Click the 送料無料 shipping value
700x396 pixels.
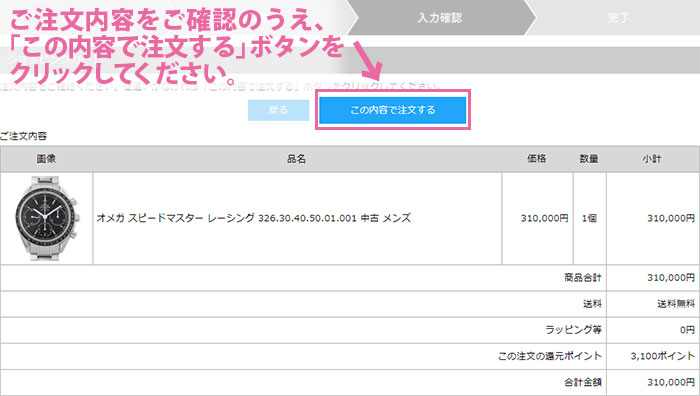click(x=676, y=304)
